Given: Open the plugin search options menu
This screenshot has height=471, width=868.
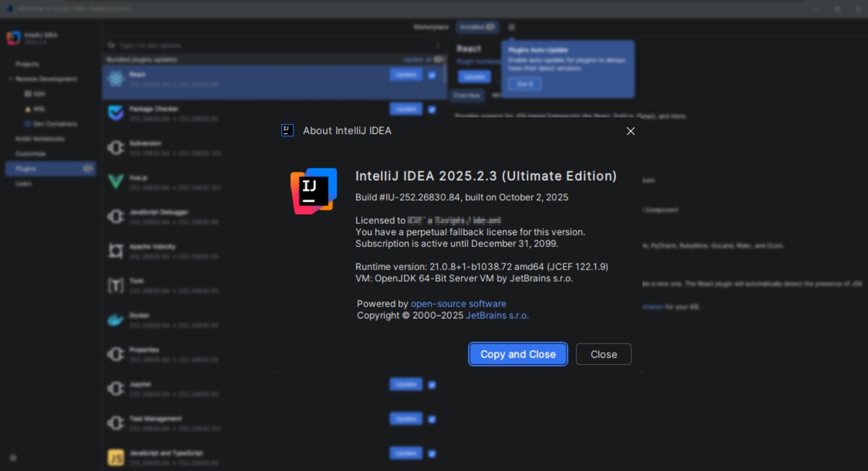Looking at the screenshot, I should [437, 45].
